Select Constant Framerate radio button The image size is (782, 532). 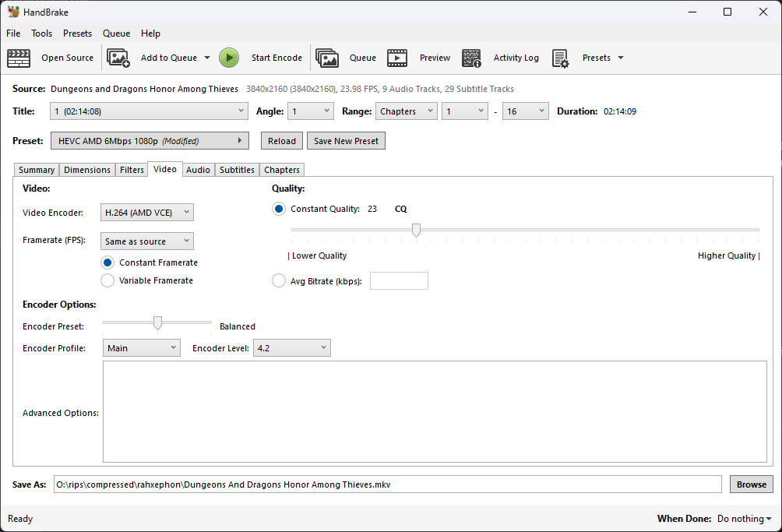[107, 262]
